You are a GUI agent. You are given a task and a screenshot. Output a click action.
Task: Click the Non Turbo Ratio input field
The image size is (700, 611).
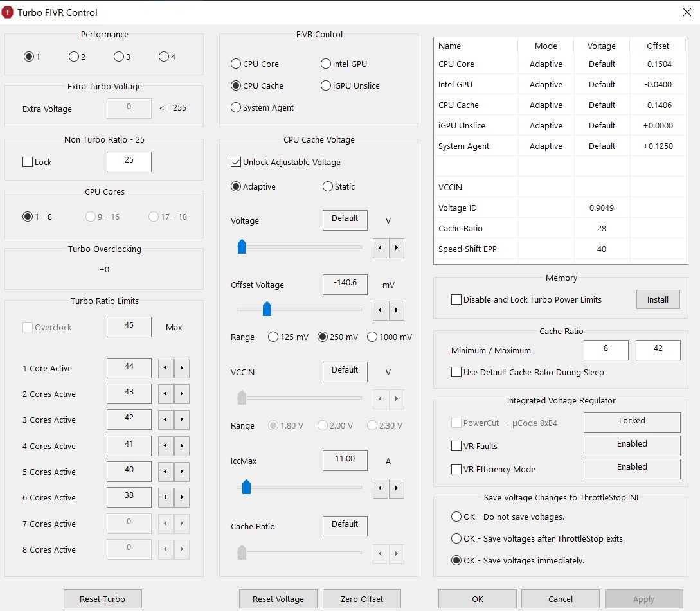[x=129, y=161]
